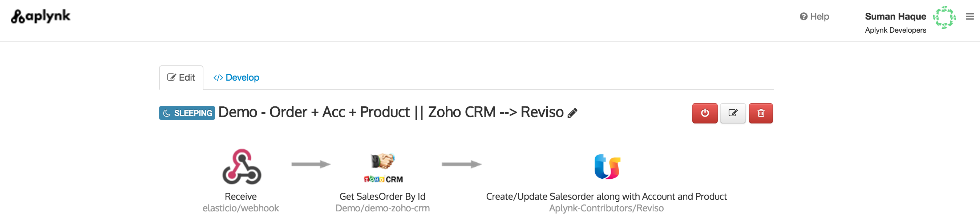Switch to the Edit tab
The image size is (980, 223).
181,78
